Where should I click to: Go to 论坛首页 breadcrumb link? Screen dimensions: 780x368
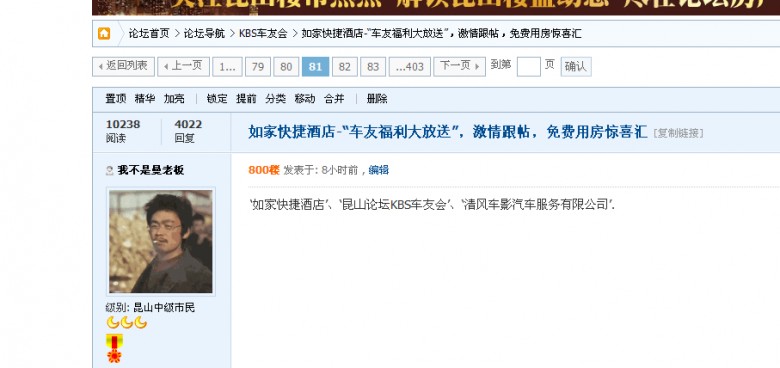coord(149,34)
